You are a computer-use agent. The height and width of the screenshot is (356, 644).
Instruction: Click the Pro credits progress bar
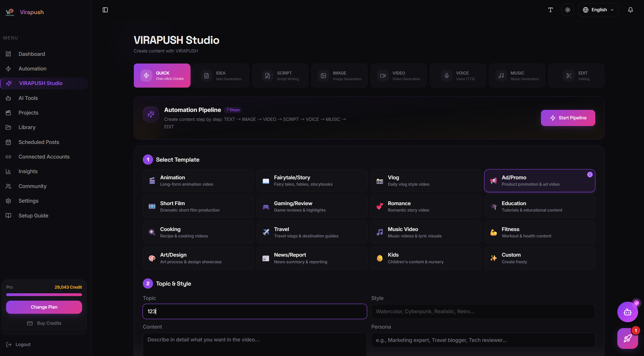pyautogui.click(x=44, y=295)
